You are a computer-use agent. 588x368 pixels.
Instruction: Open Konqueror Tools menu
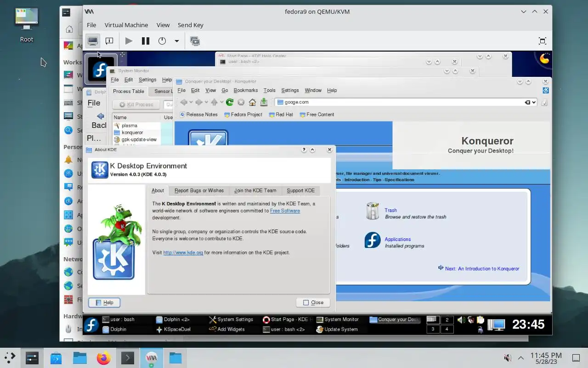(270, 90)
